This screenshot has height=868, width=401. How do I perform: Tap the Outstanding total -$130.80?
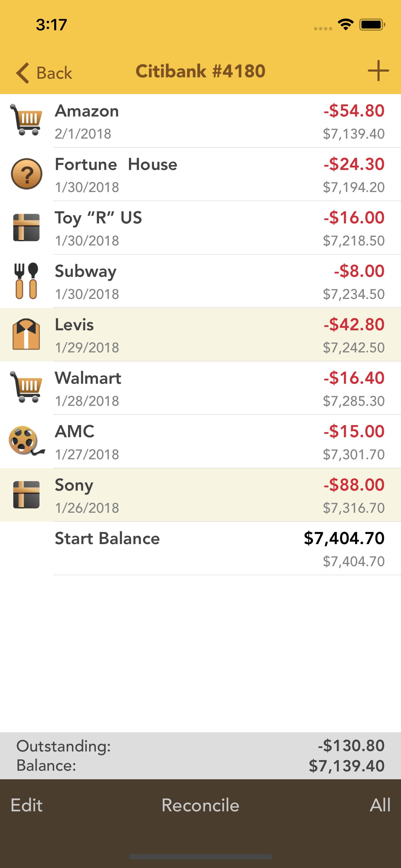tap(351, 746)
